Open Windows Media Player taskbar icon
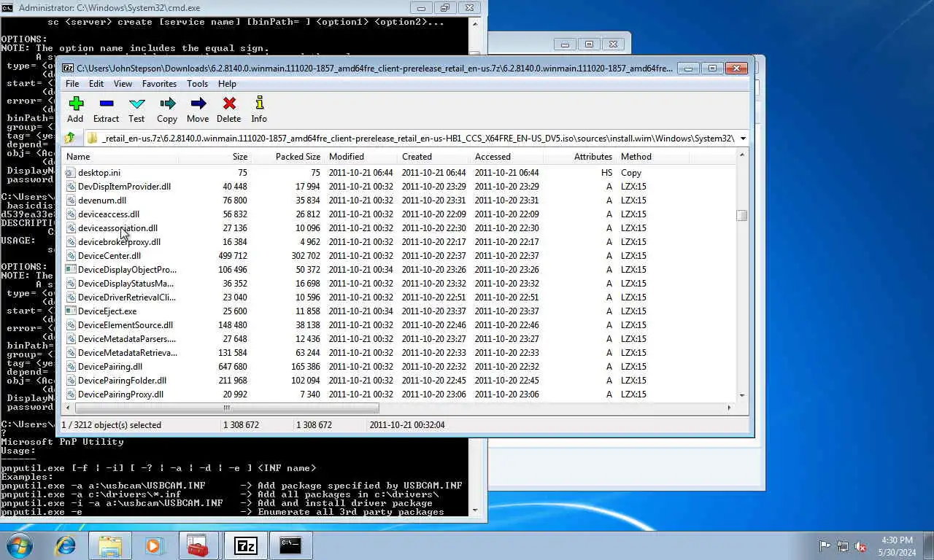The width and height of the screenshot is (934, 560). click(154, 545)
